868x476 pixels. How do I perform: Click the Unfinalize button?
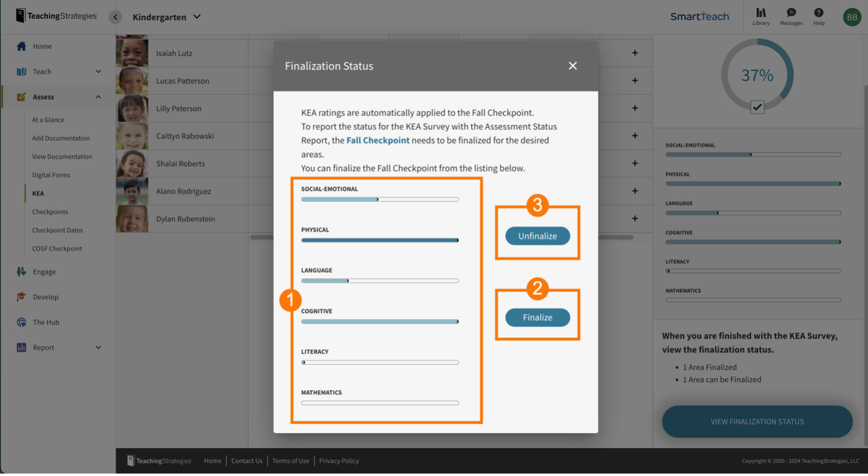[x=537, y=236]
